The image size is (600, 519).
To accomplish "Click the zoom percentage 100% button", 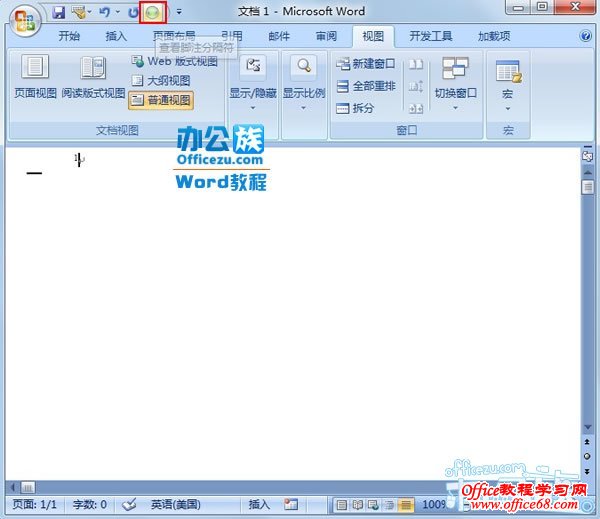I will tap(434, 505).
